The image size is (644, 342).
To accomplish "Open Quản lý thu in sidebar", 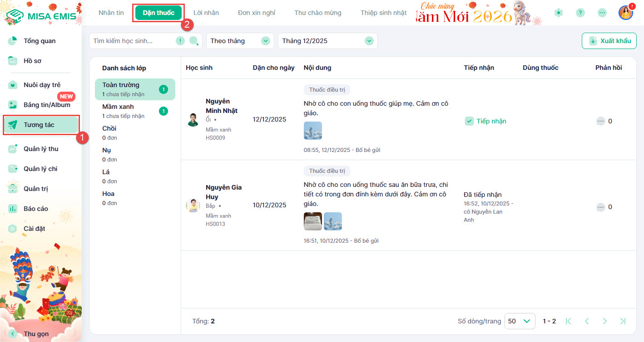I will (x=41, y=149).
